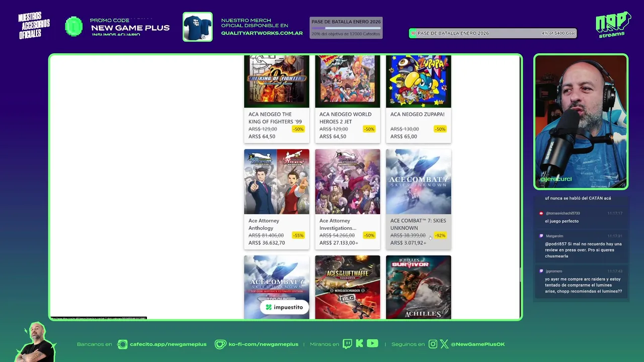This screenshot has width=644, height=362.
Task: Click the Ko-fi cup icon
Action: (220, 344)
